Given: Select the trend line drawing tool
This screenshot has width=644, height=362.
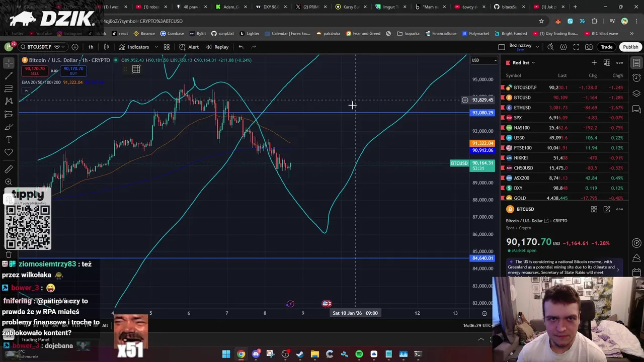Looking at the screenshot, I should 9,76.
